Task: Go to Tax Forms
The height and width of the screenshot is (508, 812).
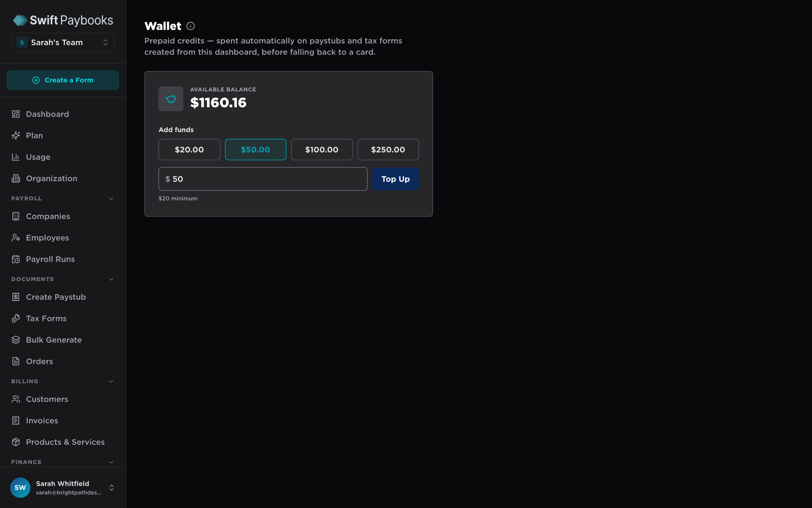Action: [x=63, y=319]
